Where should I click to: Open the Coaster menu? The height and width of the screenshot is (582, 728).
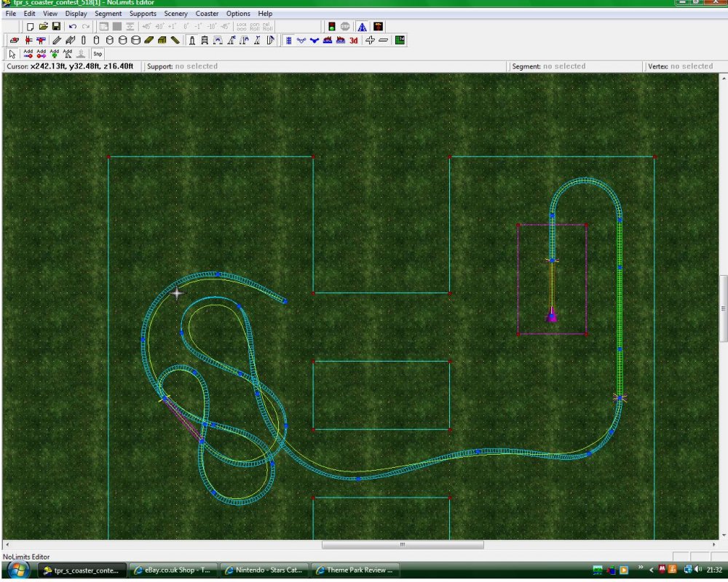pyautogui.click(x=207, y=13)
